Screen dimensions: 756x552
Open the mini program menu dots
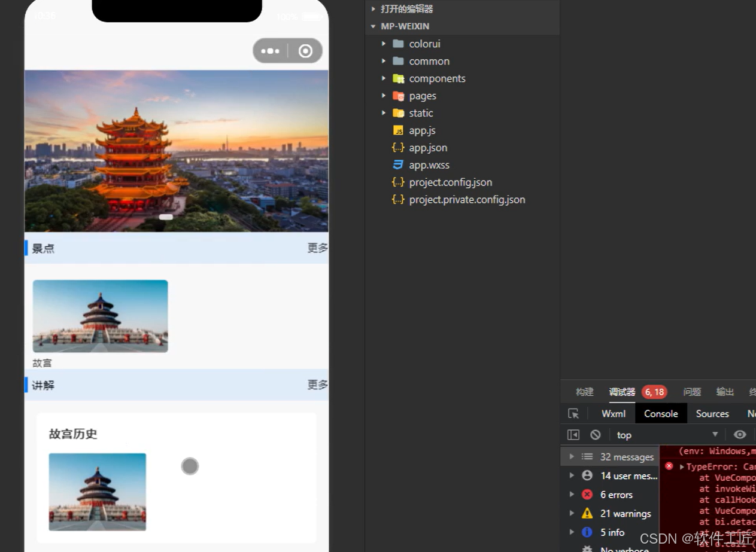click(x=270, y=51)
